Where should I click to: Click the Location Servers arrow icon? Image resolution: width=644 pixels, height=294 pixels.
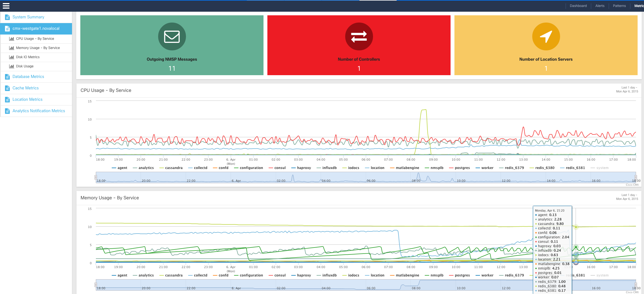click(546, 36)
